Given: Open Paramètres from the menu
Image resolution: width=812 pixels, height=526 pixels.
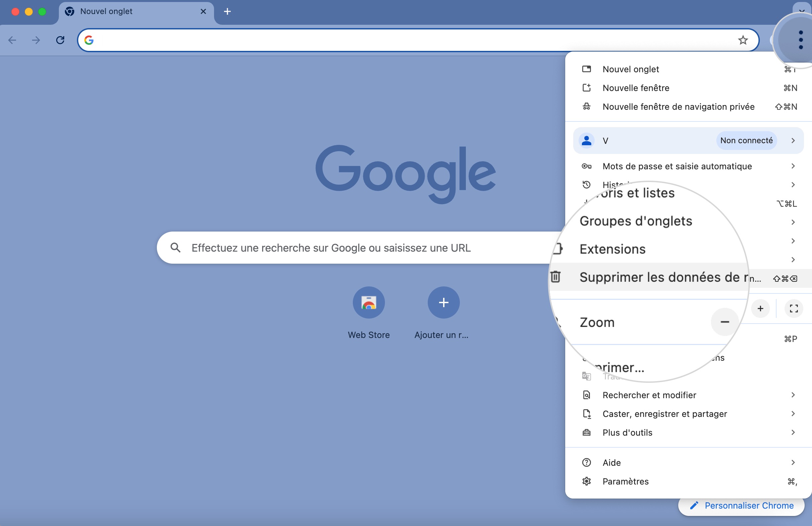Looking at the screenshot, I should click(x=689, y=481).
